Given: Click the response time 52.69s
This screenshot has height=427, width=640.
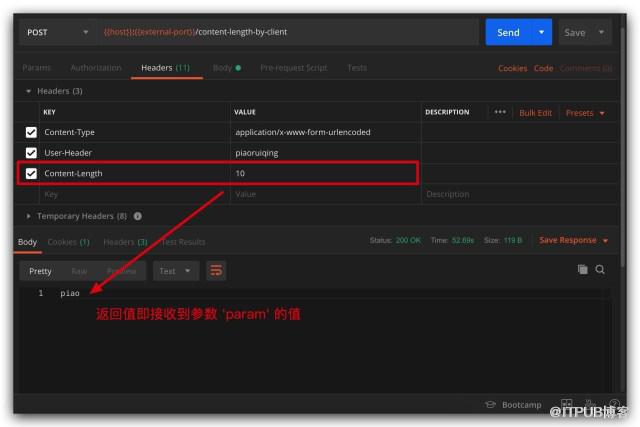Looking at the screenshot, I should [x=463, y=240].
